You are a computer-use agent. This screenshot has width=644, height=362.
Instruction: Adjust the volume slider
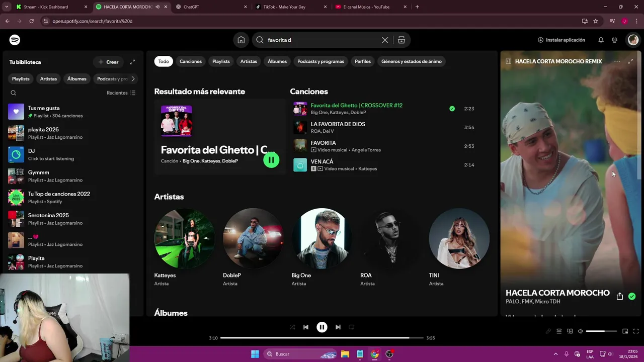[x=601, y=331]
